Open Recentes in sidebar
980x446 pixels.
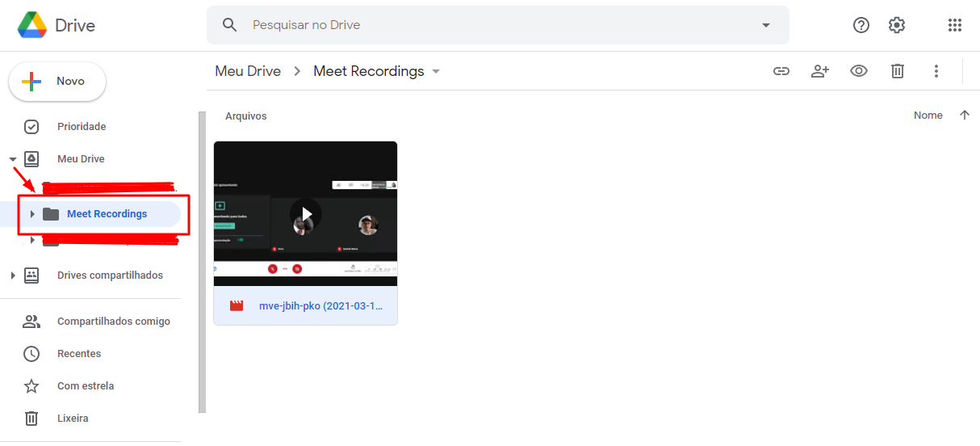pos(79,354)
